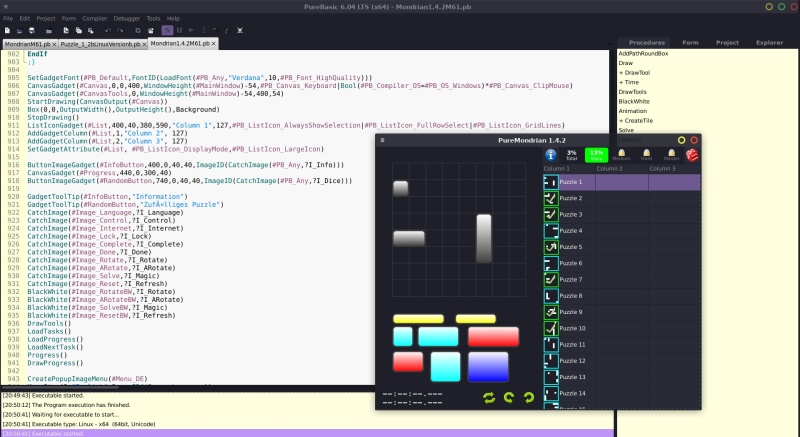Open the Tools menu

coord(153,18)
